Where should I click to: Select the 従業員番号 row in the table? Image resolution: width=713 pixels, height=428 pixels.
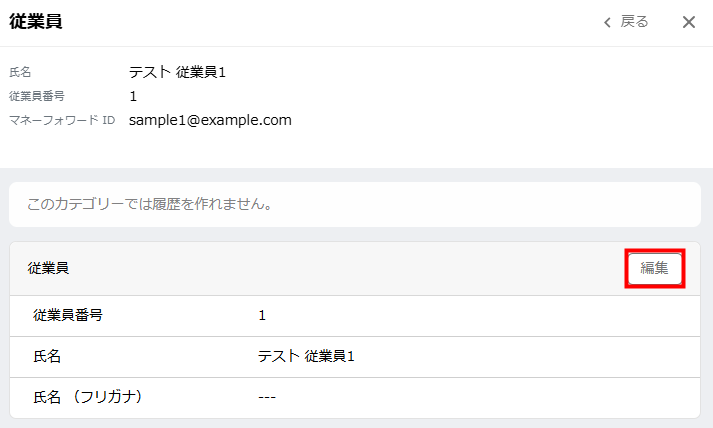(355, 316)
